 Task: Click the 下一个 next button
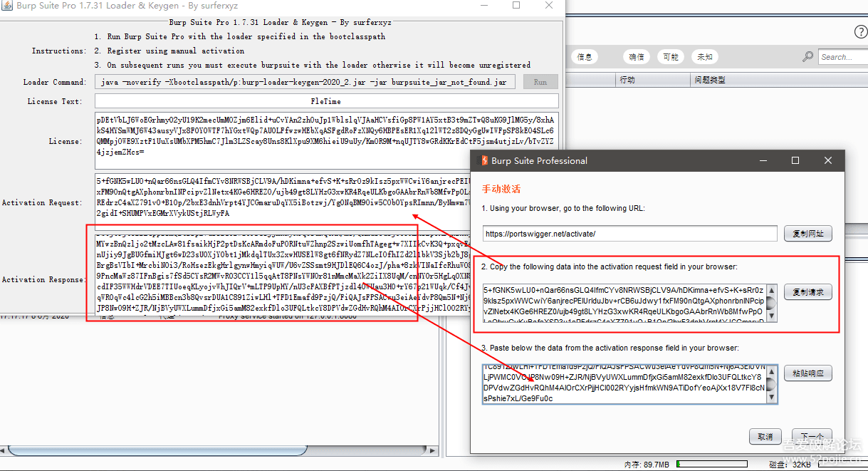(x=812, y=436)
